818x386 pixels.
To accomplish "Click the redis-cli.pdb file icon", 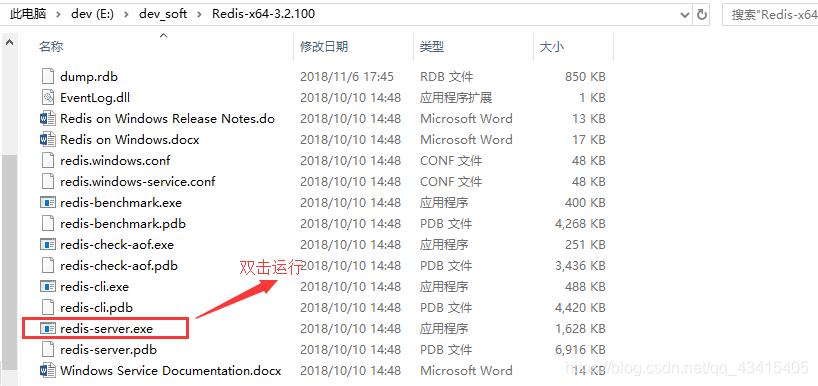I will 48,308.
